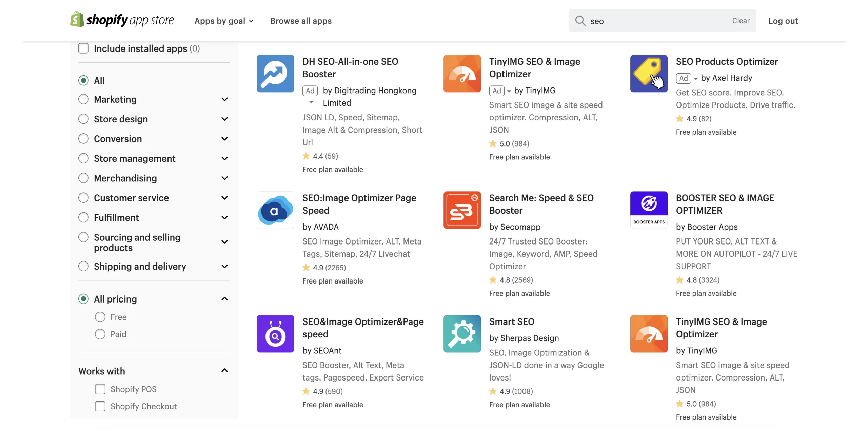
Task: Collapse the Works with section
Action: [224, 370]
